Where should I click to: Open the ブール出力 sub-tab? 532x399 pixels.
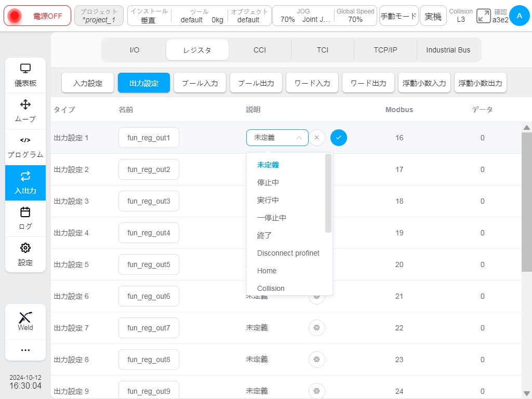click(256, 83)
